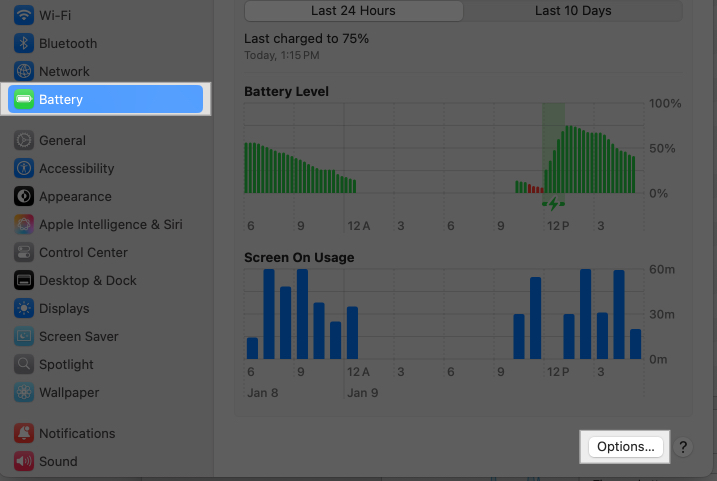Click the 'Today, 1:15 PM' timestamp
717x481 pixels.
(282, 55)
